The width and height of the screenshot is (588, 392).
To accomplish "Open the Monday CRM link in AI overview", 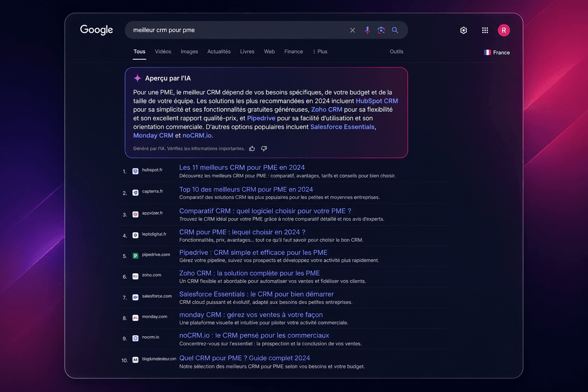I will tap(153, 135).
